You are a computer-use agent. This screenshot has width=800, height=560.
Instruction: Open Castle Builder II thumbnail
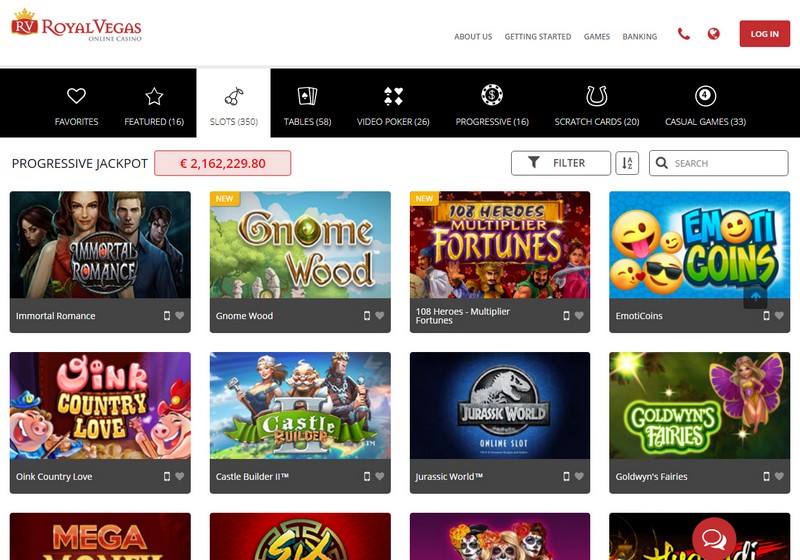[x=300, y=405]
